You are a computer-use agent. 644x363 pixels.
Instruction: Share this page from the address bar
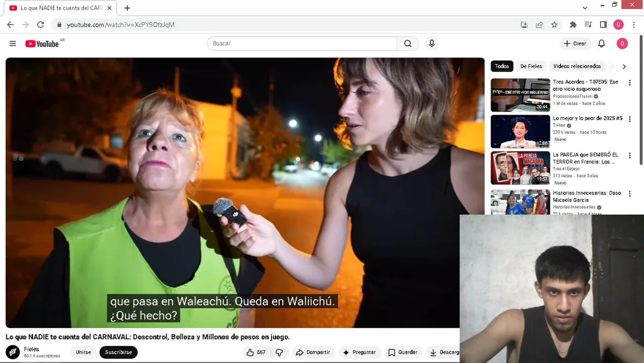tap(539, 24)
